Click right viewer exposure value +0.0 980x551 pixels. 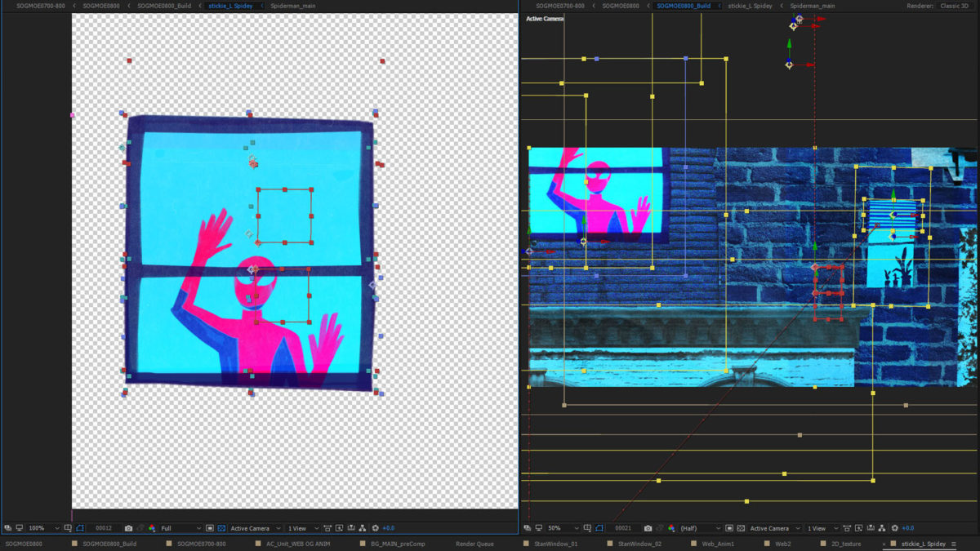(907, 528)
